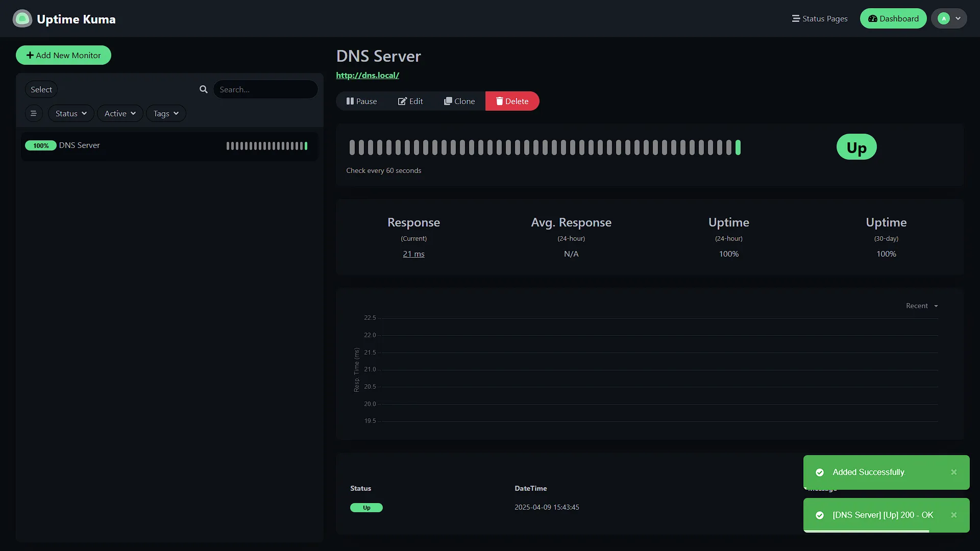Image resolution: width=980 pixels, height=551 pixels.
Task: Click the Avg. Response N/A value
Action: 571,254
